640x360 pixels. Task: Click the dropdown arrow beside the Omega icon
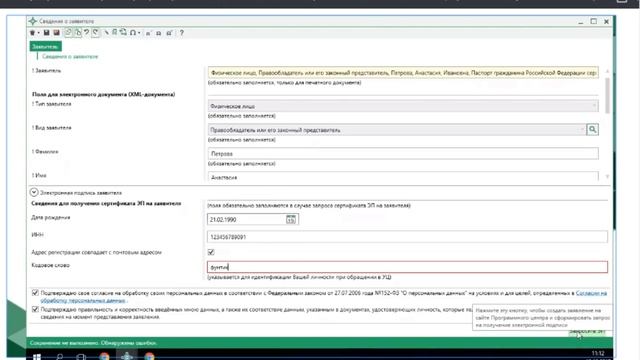pos(139,33)
